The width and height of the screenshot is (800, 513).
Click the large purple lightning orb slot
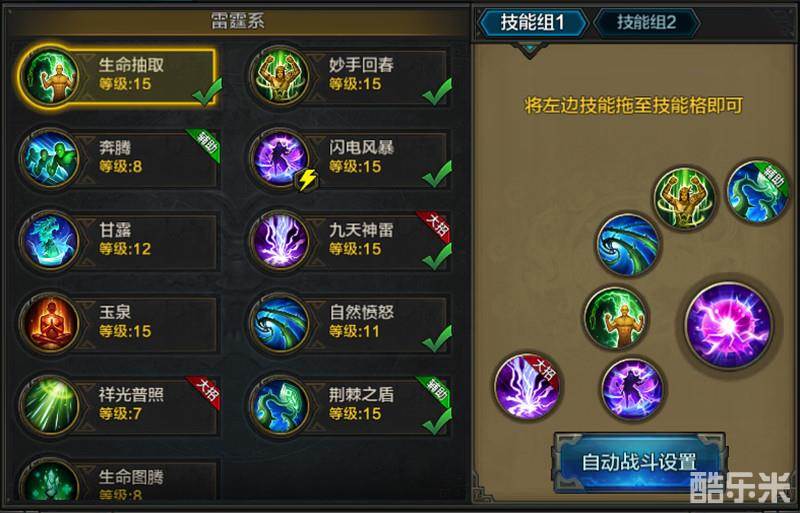[728, 325]
